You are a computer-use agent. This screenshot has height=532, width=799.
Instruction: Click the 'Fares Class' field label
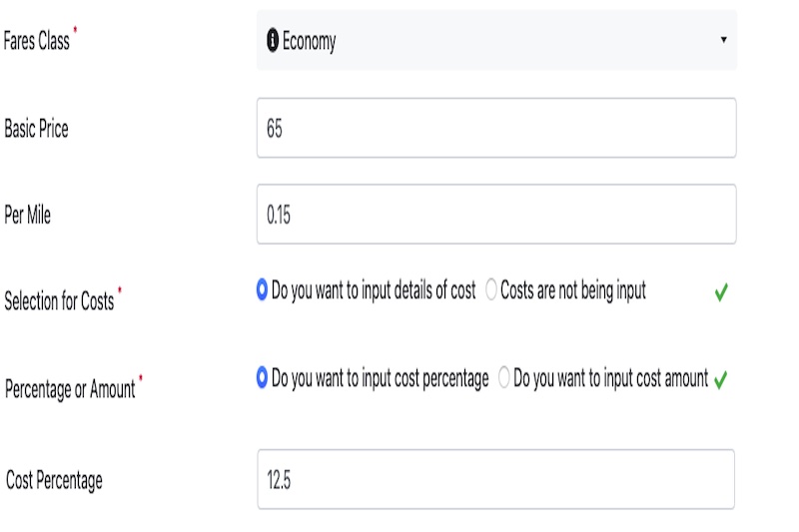point(36,41)
